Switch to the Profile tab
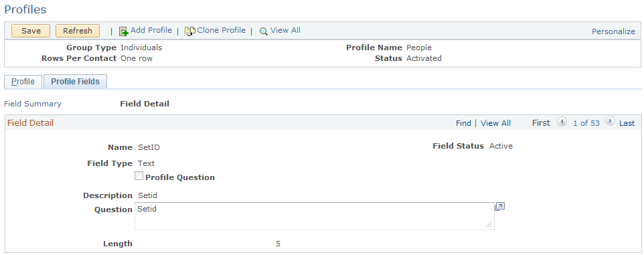The width and height of the screenshot is (644, 255). [23, 81]
